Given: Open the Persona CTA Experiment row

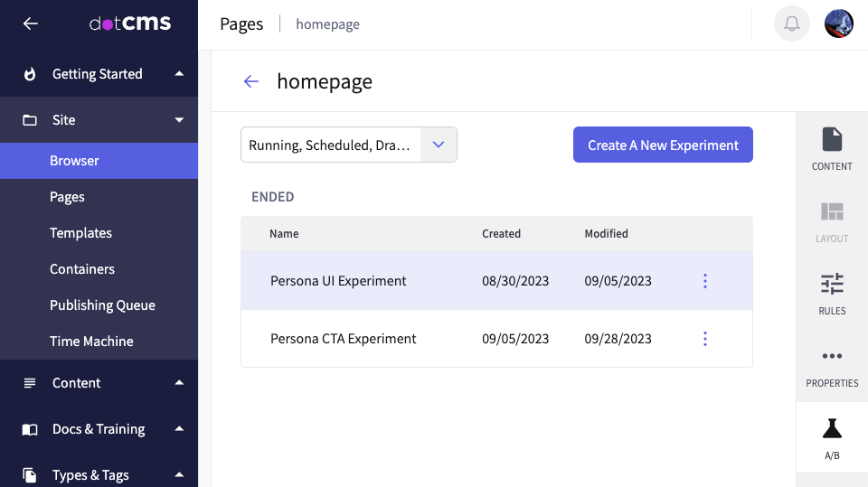Looking at the screenshot, I should tap(344, 339).
